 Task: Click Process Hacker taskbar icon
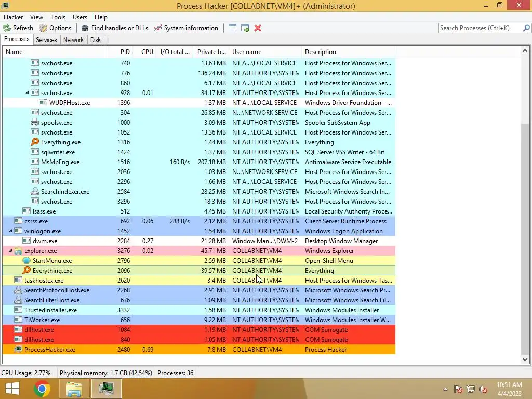pyautogui.click(x=107, y=389)
